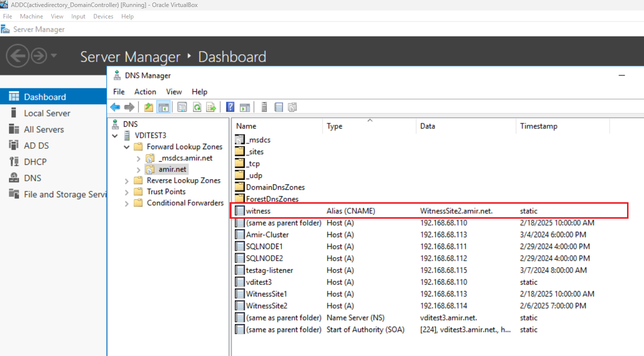Click the server tower toolbar icon
Image resolution: width=644 pixels, height=356 pixels.
pyautogui.click(x=264, y=107)
